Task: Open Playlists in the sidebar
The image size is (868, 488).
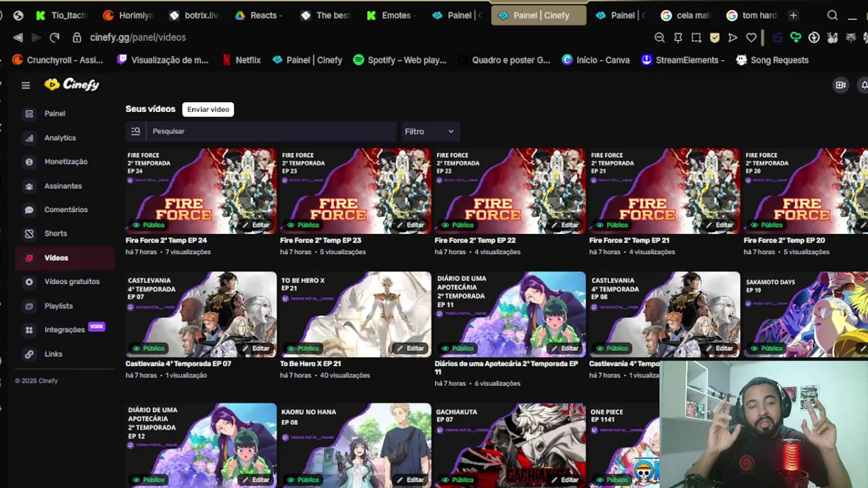Action: coord(58,306)
